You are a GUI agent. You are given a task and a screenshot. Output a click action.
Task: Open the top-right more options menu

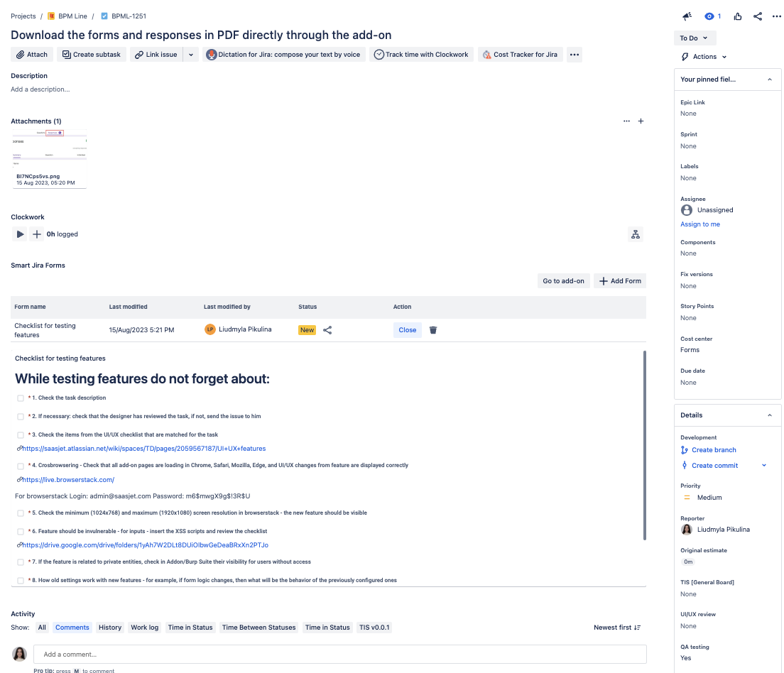[x=776, y=16]
